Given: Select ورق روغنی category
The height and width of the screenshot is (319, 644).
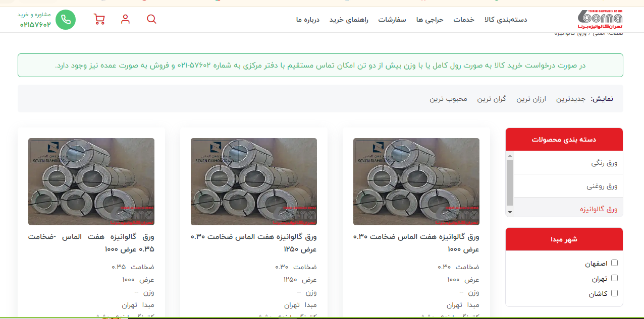Looking at the screenshot, I should coord(602,186).
